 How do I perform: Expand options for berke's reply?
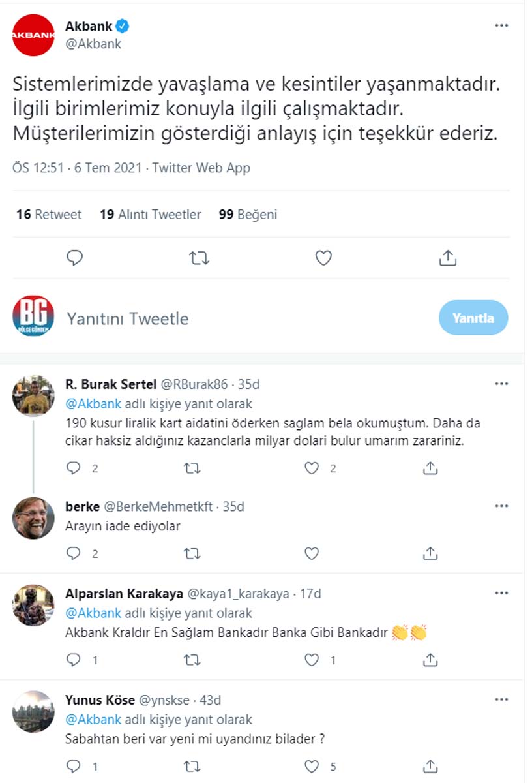coord(502,505)
